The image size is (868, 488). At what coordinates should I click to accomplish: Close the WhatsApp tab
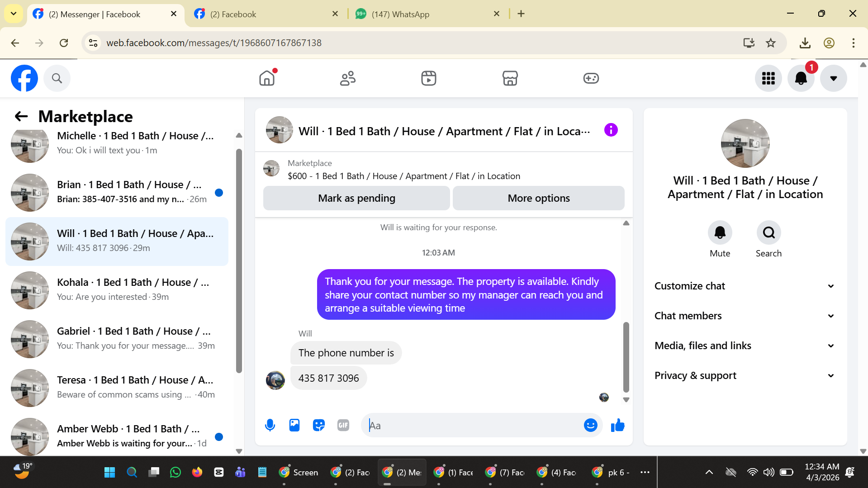click(x=497, y=14)
